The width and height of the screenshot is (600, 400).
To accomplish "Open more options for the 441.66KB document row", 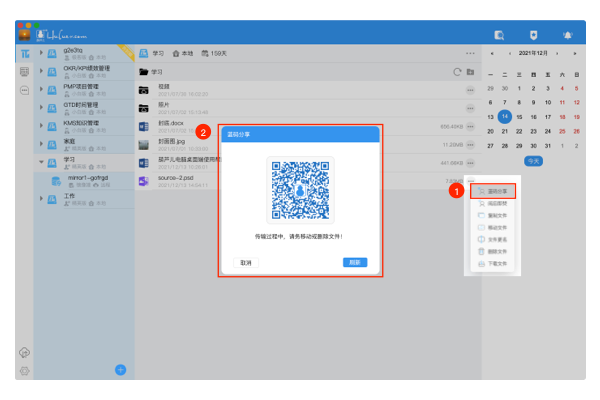I will click(x=470, y=163).
